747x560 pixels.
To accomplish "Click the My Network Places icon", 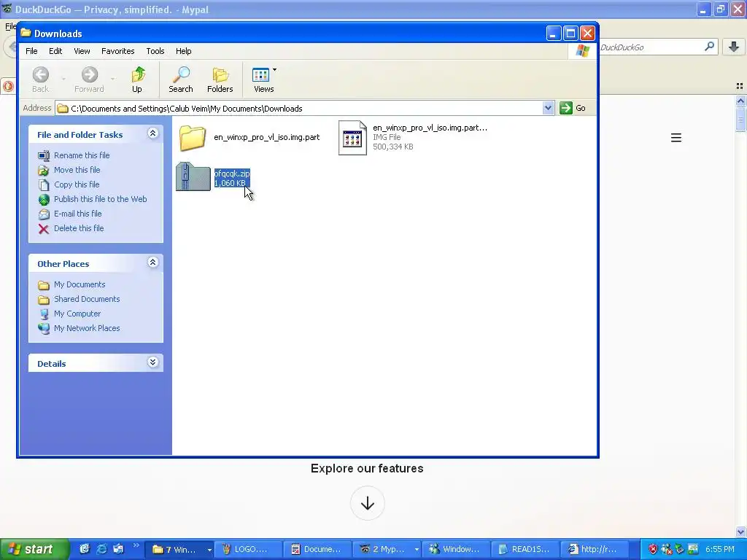I will click(x=44, y=329).
